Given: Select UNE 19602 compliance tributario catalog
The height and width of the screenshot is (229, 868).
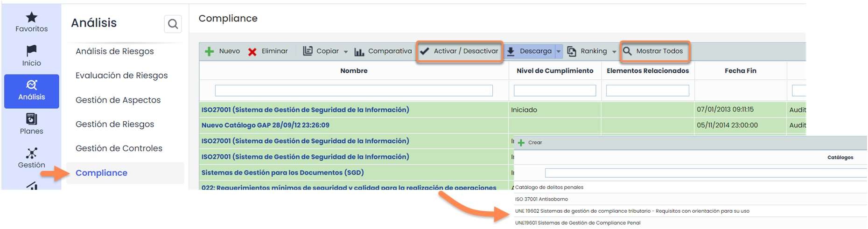Looking at the screenshot, I should [632, 211].
